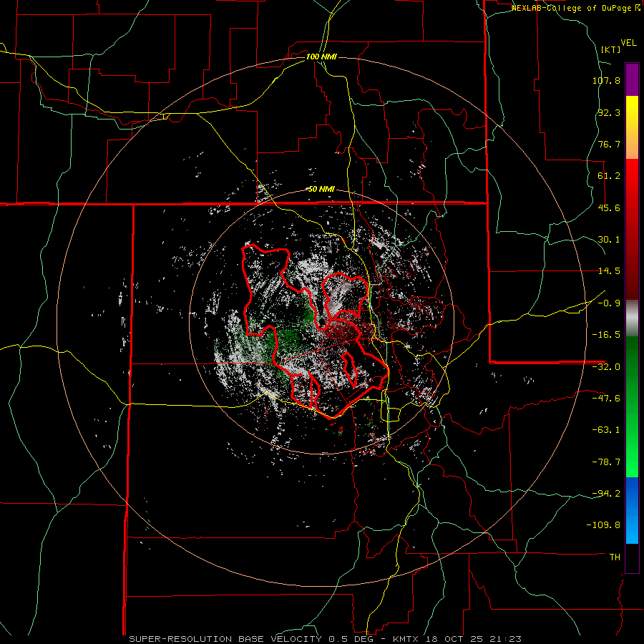Click the VEL legend title

point(628,43)
